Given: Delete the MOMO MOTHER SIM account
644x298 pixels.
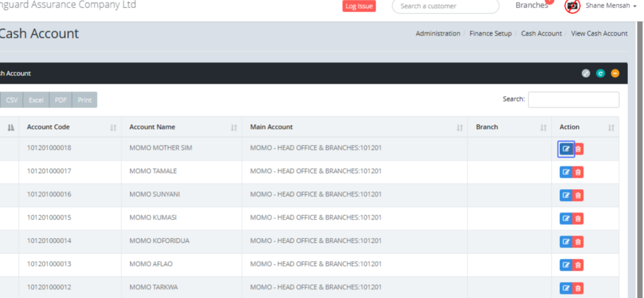Looking at the screenshot, I should click(x=578, y=149).
